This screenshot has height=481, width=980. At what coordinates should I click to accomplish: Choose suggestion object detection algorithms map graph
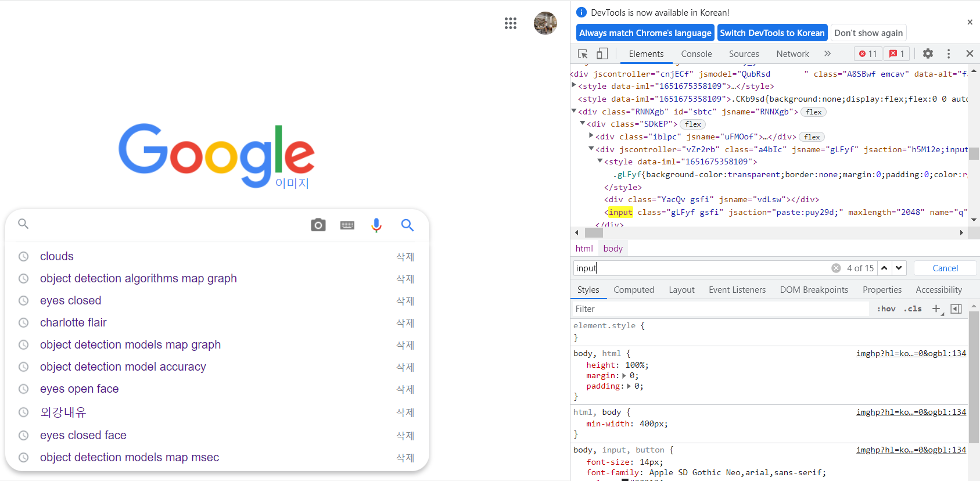pyautogui.click(x=138, y=278)
